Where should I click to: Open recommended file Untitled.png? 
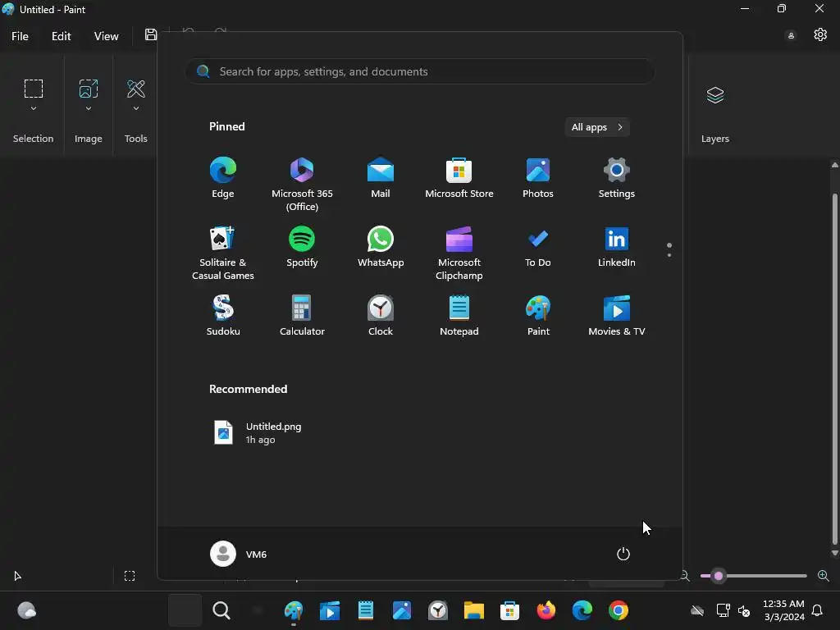pyautogui.click(x=258, y=433)
